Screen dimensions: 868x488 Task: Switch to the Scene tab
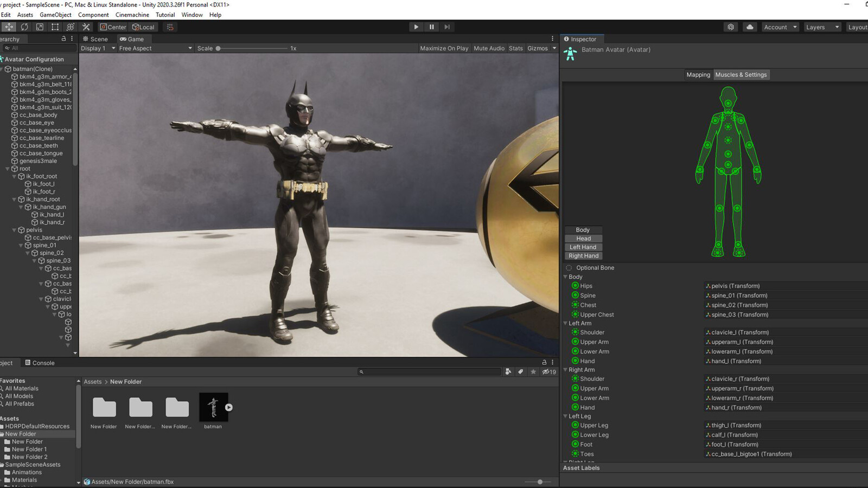(95, 39)
